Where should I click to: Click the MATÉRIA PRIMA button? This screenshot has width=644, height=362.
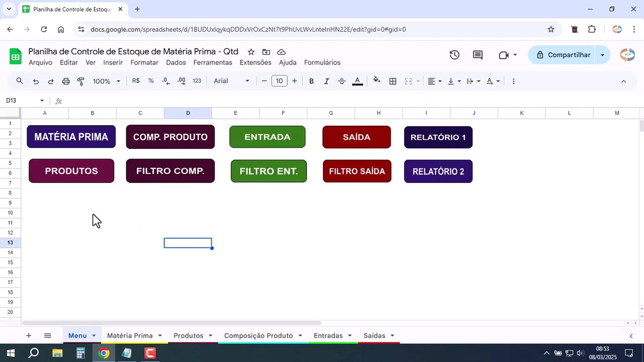coord(71,137)
